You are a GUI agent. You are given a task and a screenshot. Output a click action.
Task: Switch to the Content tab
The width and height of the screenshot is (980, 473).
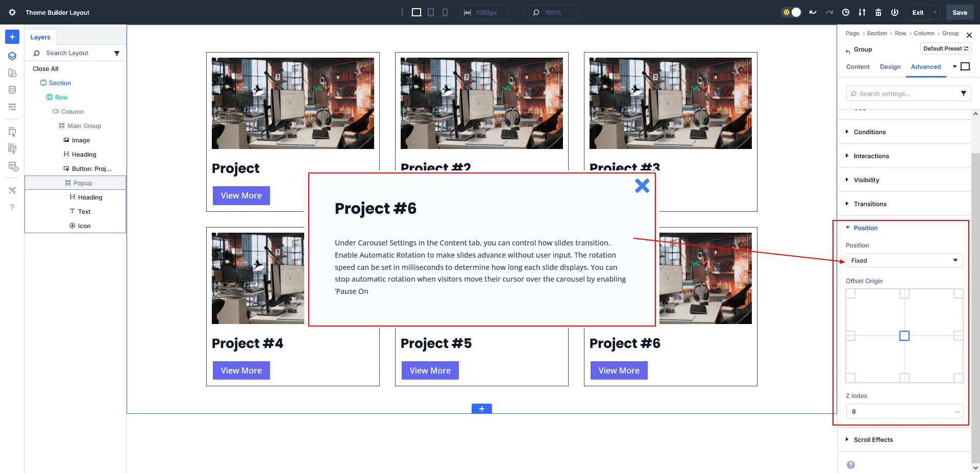(857, 67)
